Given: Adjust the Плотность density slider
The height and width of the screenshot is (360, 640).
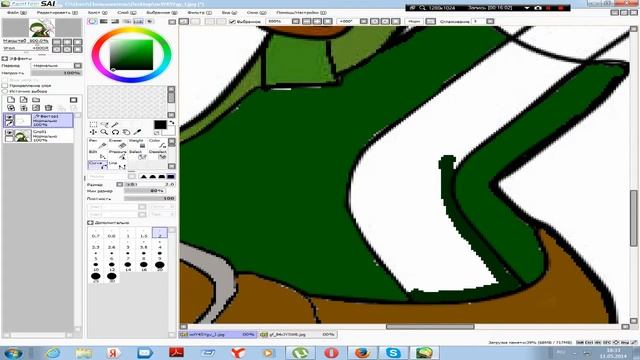Looking at the screenshot, I should click(x=150, y=198).
